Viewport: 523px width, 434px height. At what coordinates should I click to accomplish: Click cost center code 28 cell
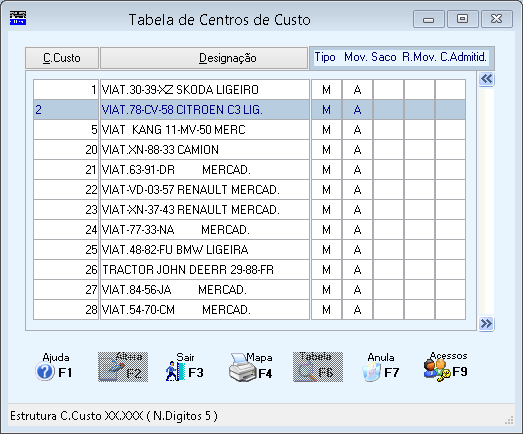coord(66,310)
